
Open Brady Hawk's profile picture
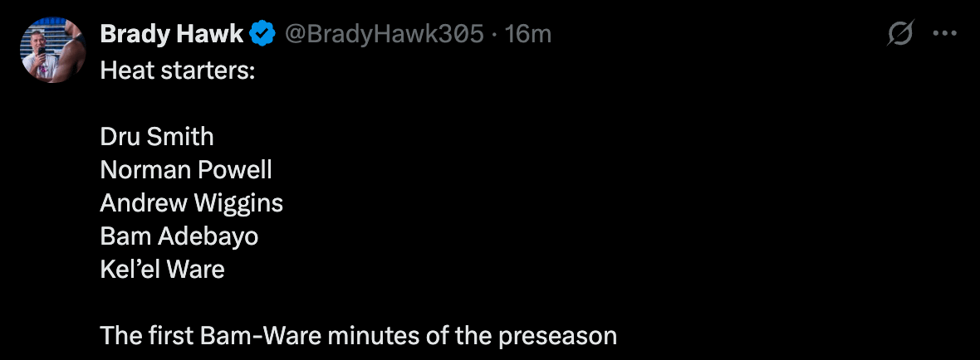tap(53, 50)
